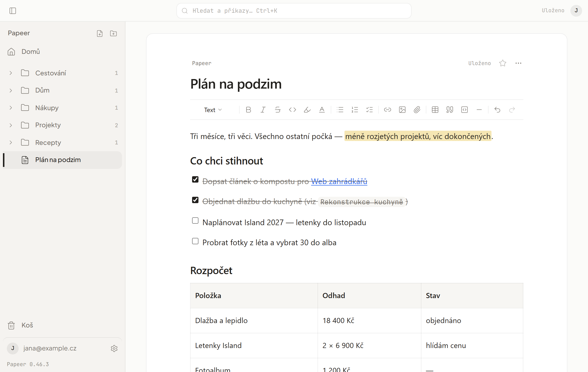Image resolution: width=588 pixels, height=372 pixels.
Task: Redo the change in the editor toolbar
Action: click(x=512, y=110)
